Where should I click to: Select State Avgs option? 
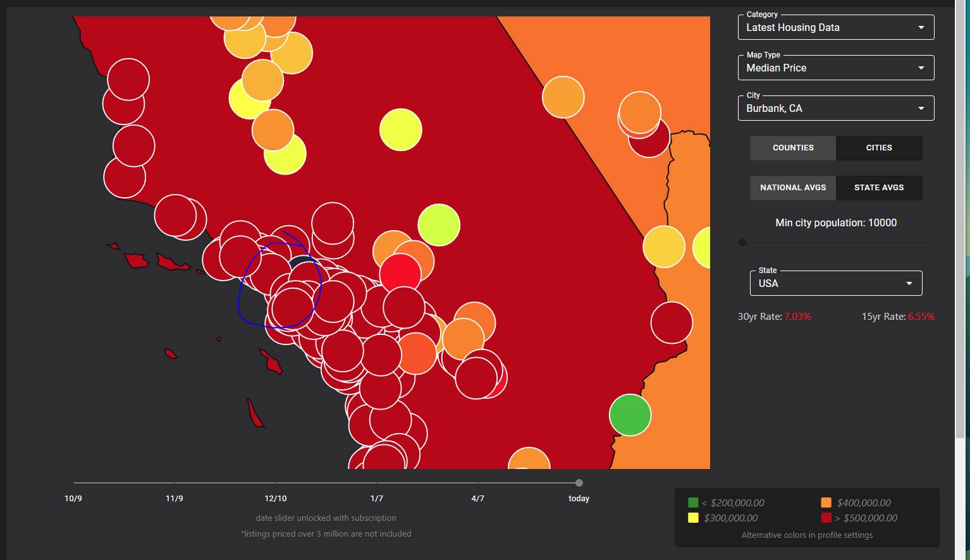pos(878,188)
